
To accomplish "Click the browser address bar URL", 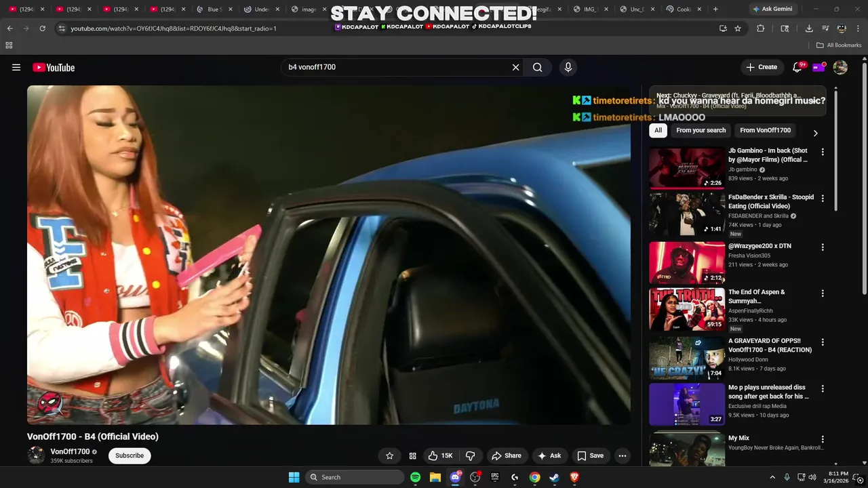I will pyautogui.click(x=174, y=28).
